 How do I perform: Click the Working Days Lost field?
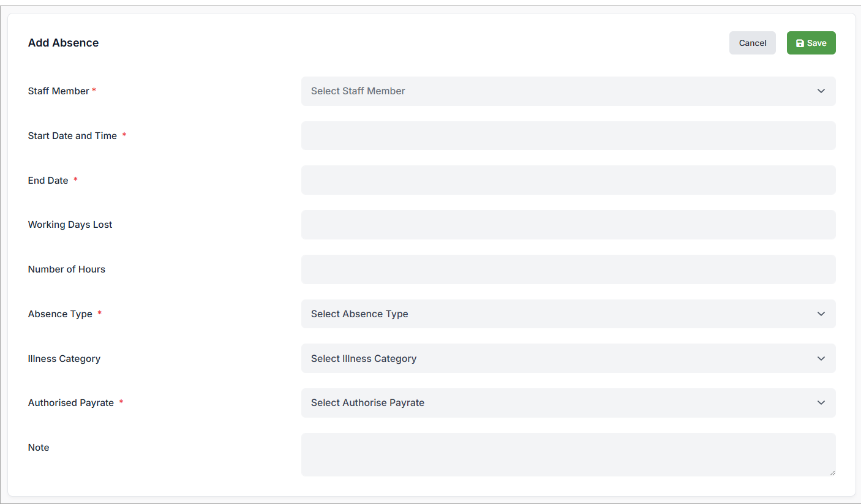568,225
